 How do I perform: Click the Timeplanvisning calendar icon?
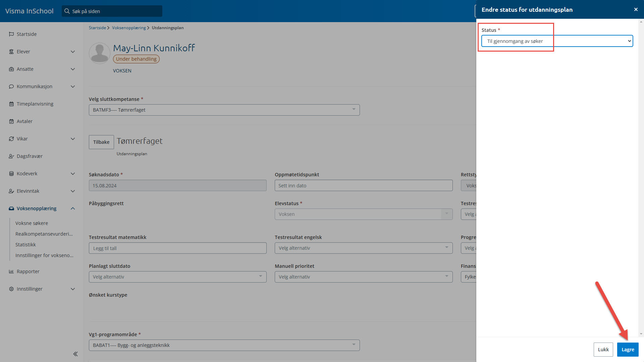click(x=11, y=104)
